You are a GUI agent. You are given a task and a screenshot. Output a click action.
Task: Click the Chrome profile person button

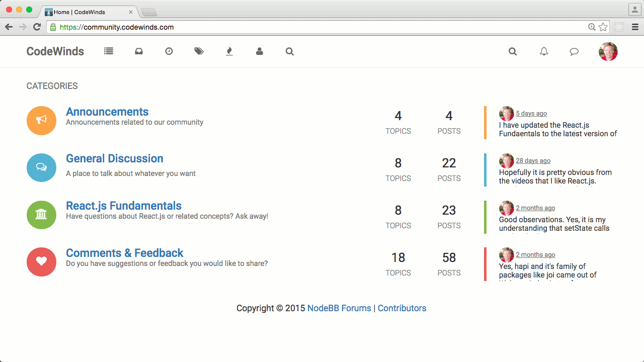pos(635,10)
